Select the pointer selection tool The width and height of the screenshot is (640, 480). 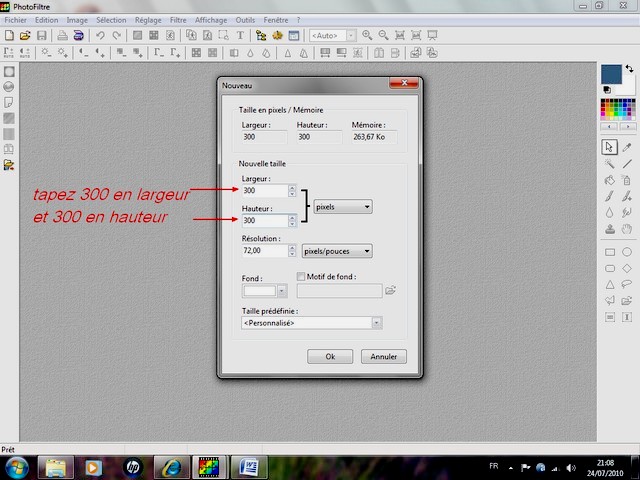pyautogui.click(x=609, y=147)
